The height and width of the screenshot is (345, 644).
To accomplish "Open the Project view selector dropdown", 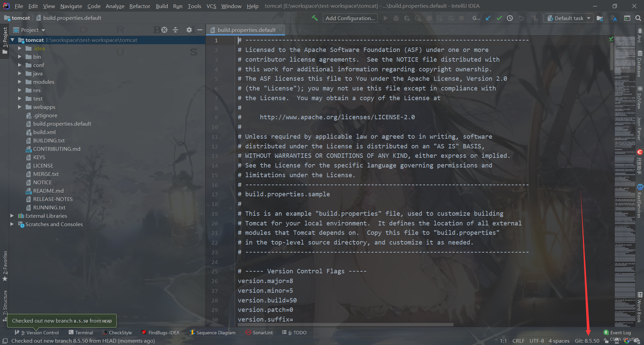I will pyautogui.click(x=29, y=30).
